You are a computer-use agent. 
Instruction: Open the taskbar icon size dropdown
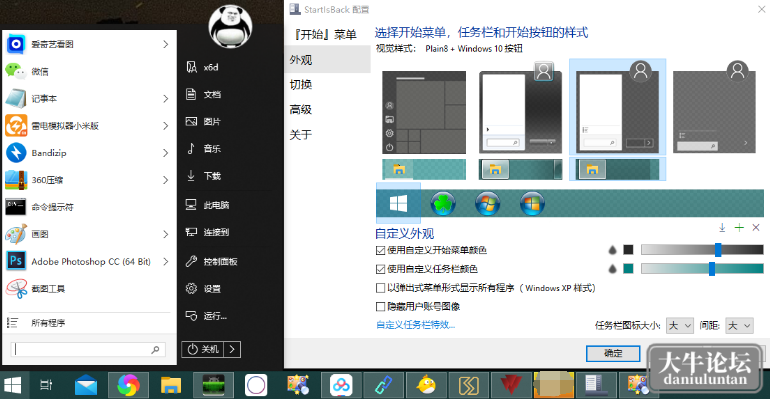[x=680, y=325]
